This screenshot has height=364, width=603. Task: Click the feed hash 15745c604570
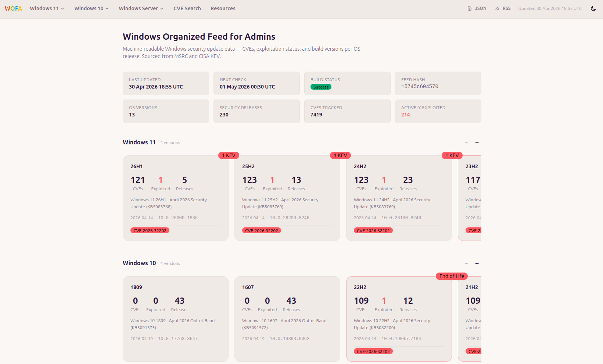tap(420, 87)
